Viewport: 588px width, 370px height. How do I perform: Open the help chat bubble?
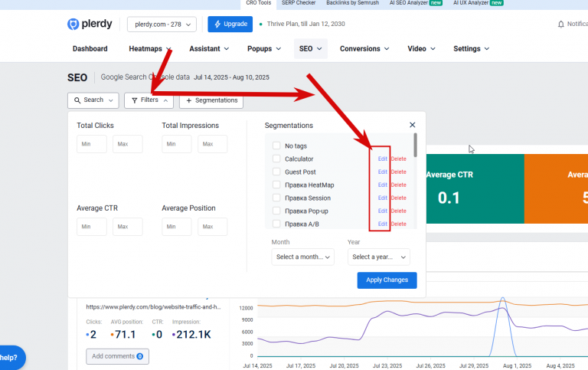coord(11,358)
